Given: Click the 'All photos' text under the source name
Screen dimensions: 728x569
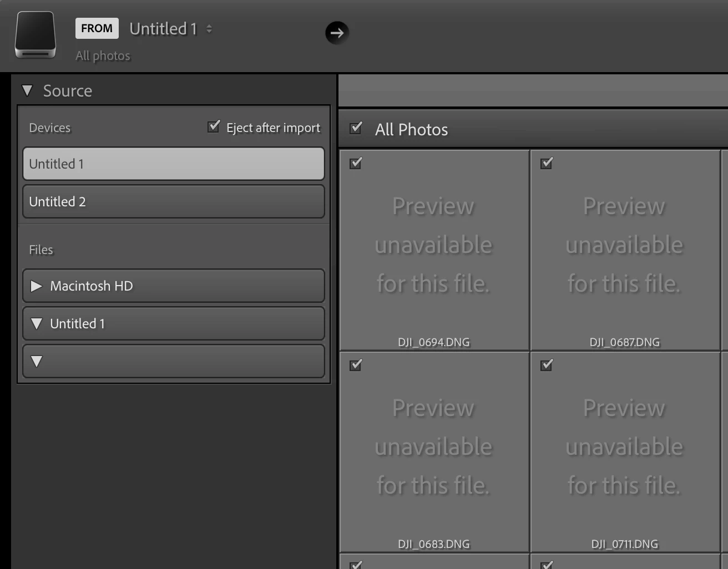Looking at the screenshot, I should pos(103,56).
